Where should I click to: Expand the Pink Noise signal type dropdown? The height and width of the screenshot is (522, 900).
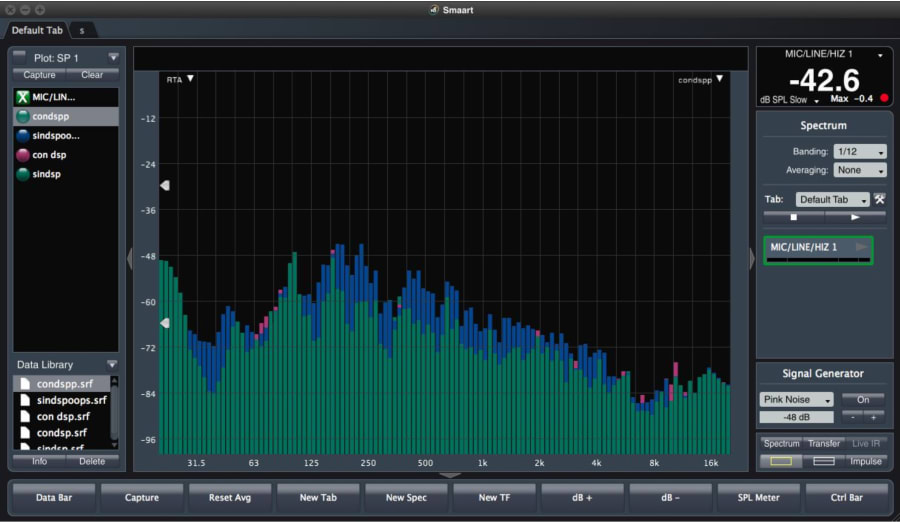point(796,399)
